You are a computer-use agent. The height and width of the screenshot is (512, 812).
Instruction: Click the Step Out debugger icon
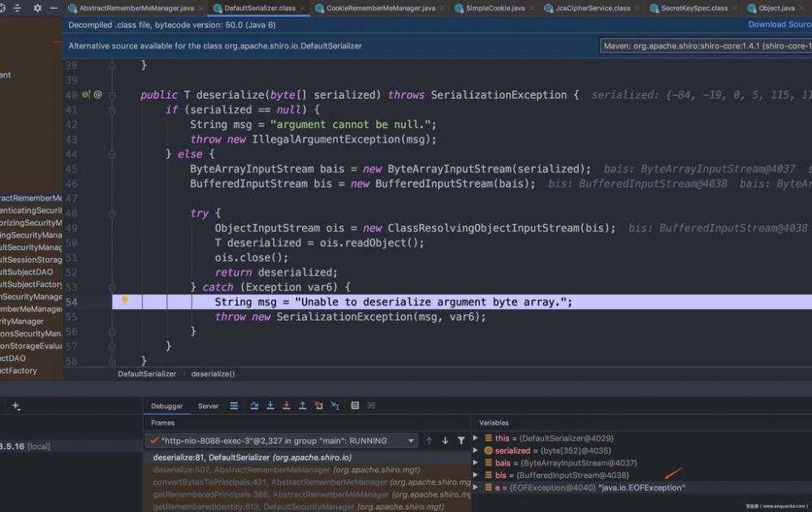(302, 406)
